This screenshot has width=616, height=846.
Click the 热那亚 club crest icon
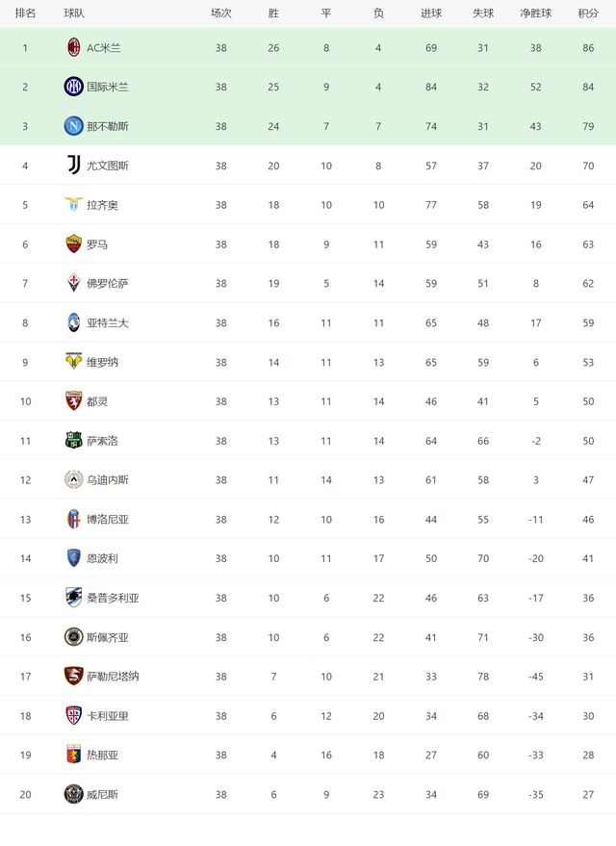click(x=74, y=755)
